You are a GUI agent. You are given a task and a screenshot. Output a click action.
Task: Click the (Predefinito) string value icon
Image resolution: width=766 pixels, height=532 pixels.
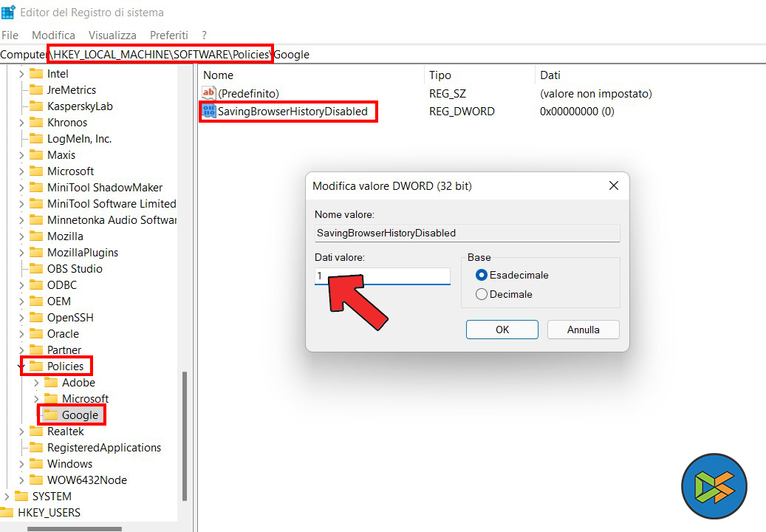tap(208, 93)
